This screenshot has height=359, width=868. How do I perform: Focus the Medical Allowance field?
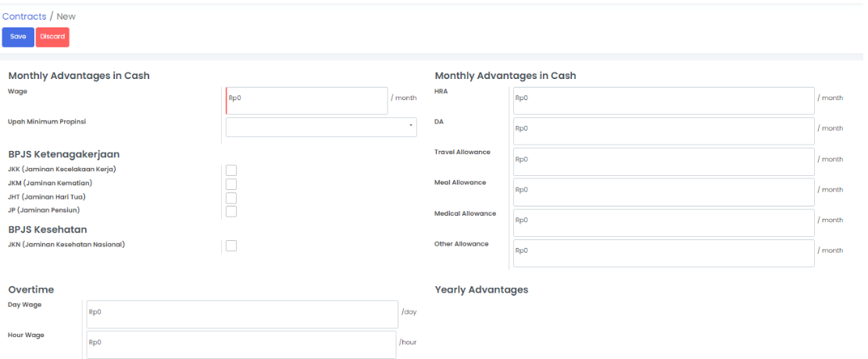pos(663,223)
